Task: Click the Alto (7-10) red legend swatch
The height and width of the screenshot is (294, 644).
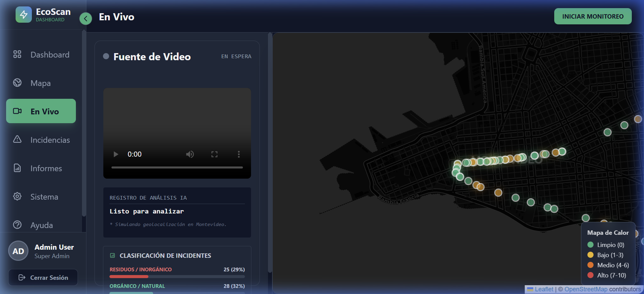Action: click(x=590, y=275)
